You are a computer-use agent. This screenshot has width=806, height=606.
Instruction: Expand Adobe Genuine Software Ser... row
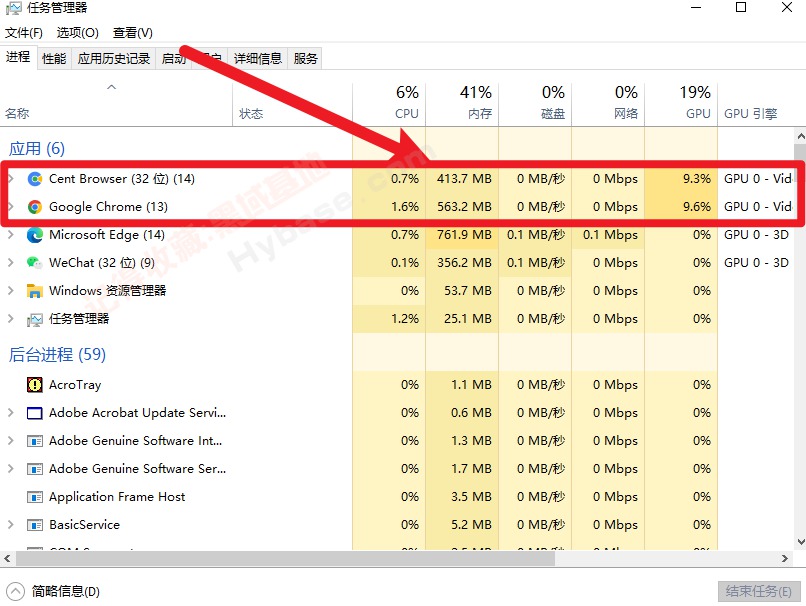pos(11,469)
